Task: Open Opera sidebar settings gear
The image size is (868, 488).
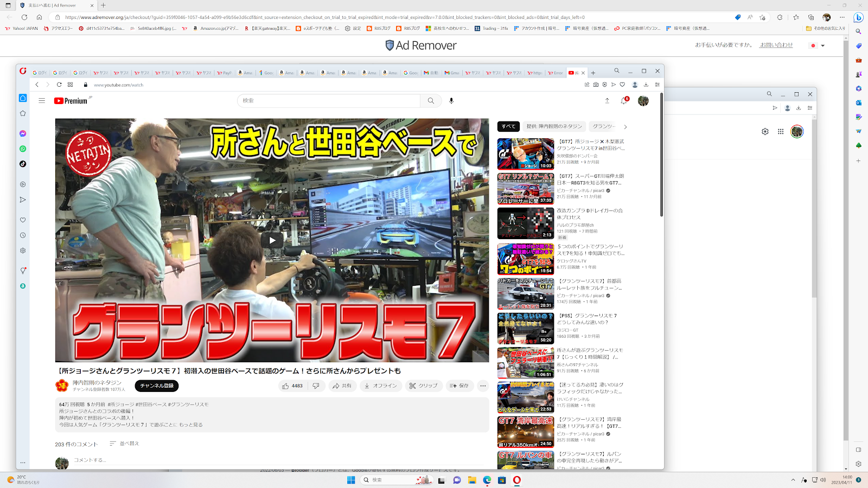Action: point(23,251)
